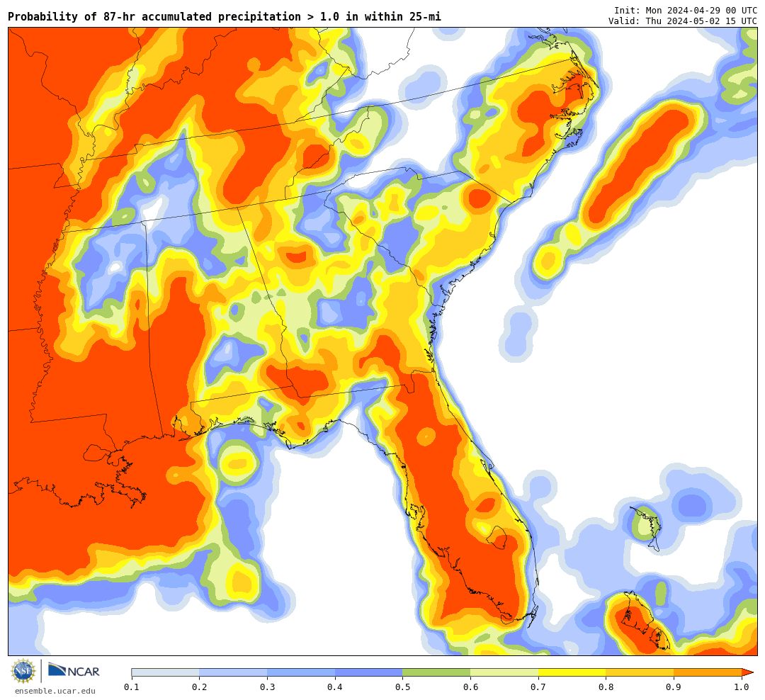Image resolution: width=765 pixels, height=700 pixels.
Task: Click the 0.4 colorbar tick label
Action: pos(335,687)
